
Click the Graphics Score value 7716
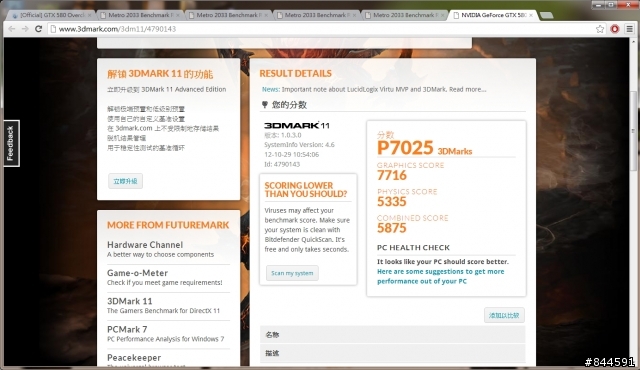coord(392,175)
